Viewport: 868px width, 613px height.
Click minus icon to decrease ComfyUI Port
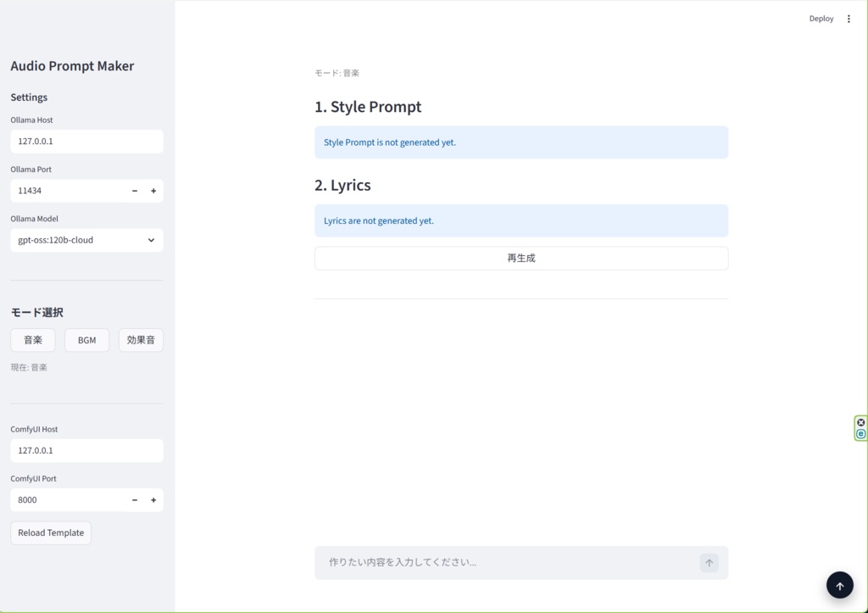click(x=134, y=500)
